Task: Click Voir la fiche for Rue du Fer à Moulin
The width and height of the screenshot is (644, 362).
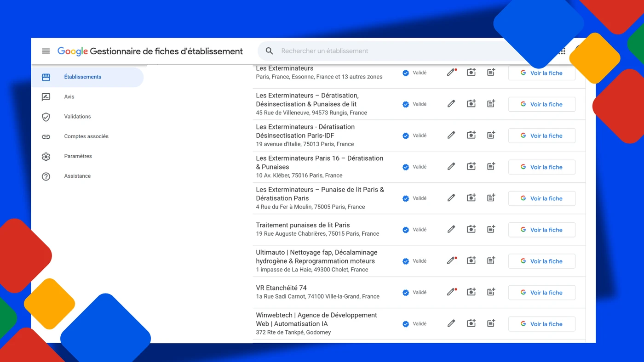Action: (542, 198)
